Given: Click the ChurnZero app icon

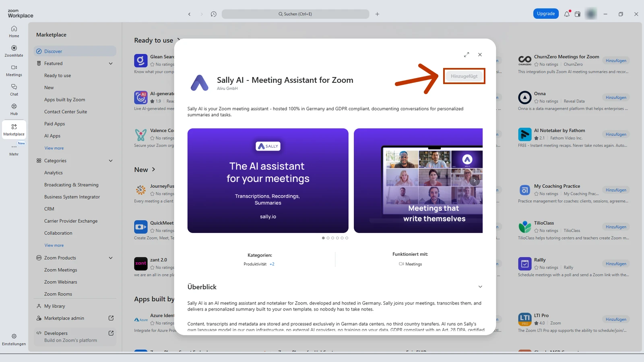Looking at the screenshot, I should 525,61.
